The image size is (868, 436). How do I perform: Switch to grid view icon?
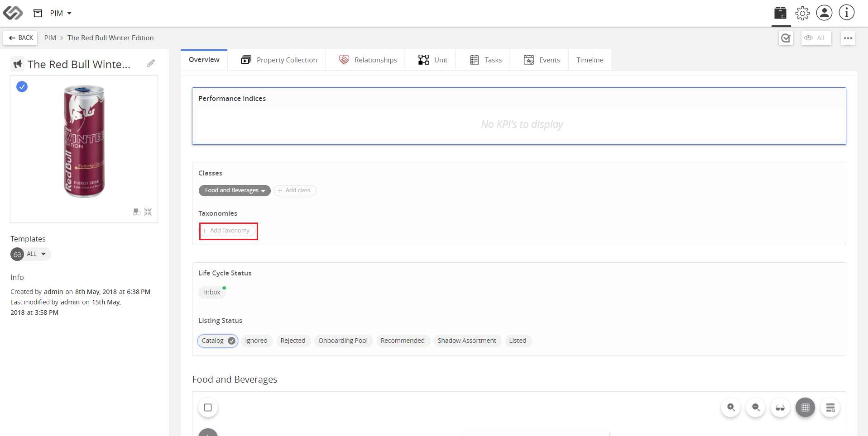(x=805, y=408)
